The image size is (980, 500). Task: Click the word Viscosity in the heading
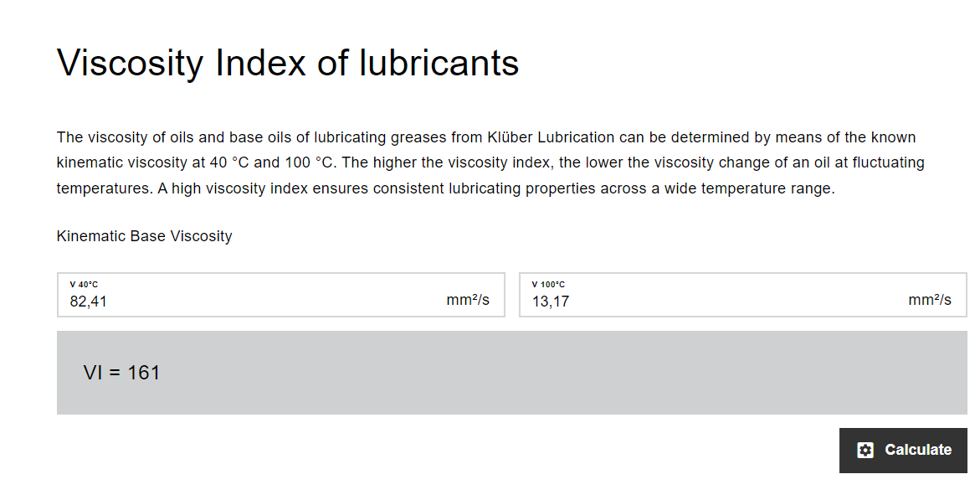(130, 63)
